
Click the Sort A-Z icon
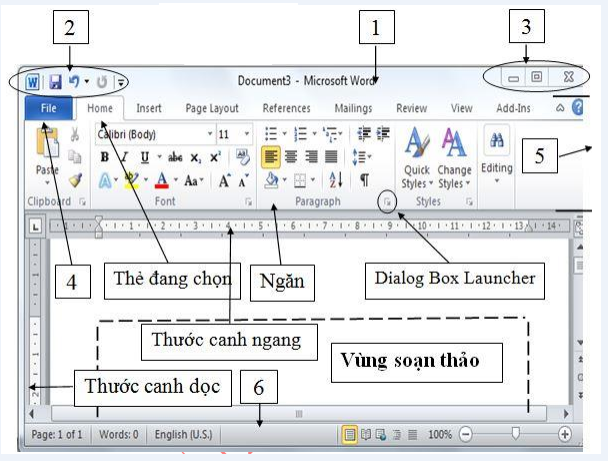click(336, 180)
